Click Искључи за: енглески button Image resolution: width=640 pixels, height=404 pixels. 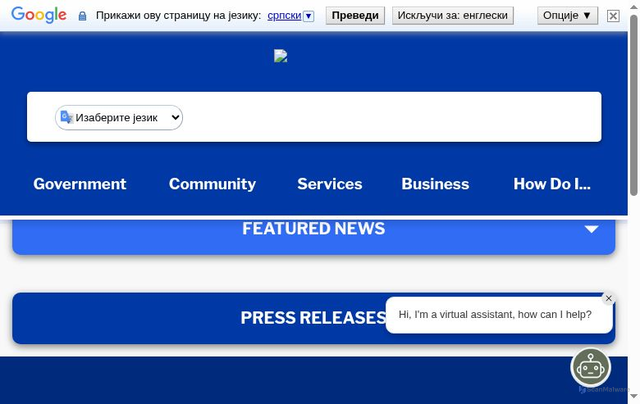[x=453, y=16]
